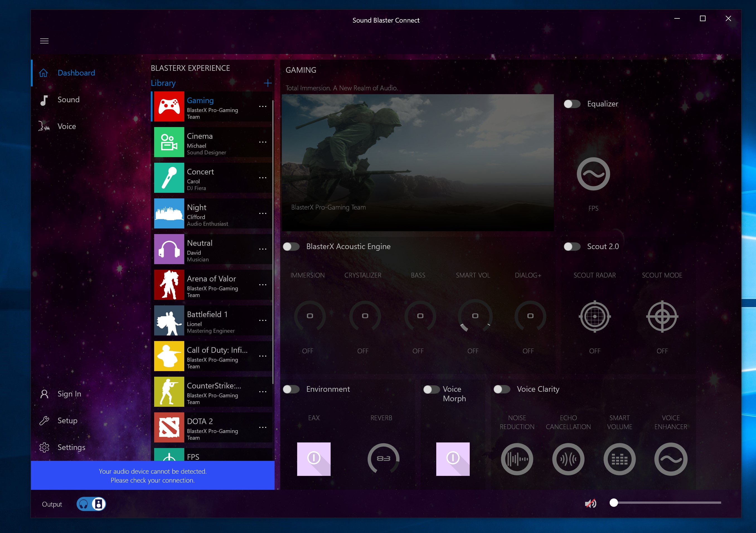Click the Call of Duty yellow icon
756x533 pixels.
click(169, 356)
